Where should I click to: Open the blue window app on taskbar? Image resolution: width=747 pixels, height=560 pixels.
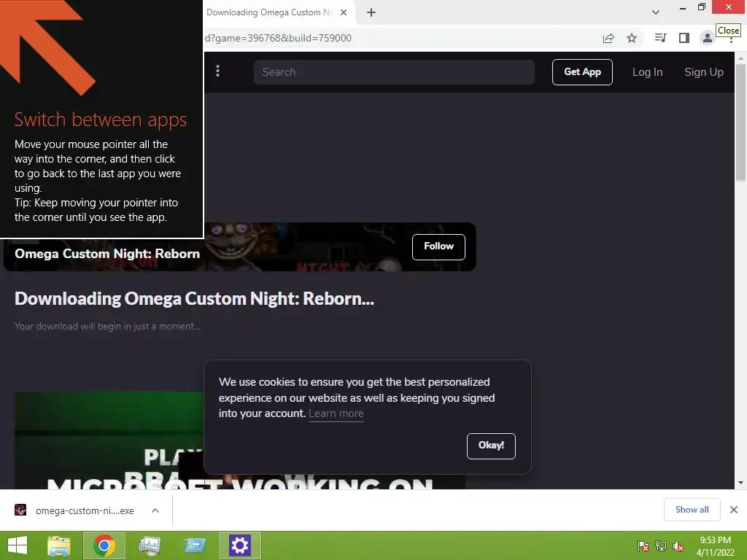click(x=195, y=545)
